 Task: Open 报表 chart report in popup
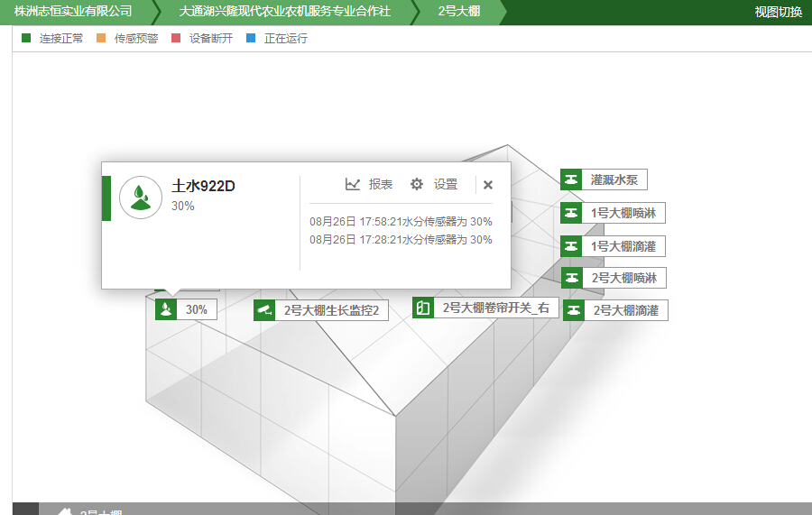(x=369, y=184)
